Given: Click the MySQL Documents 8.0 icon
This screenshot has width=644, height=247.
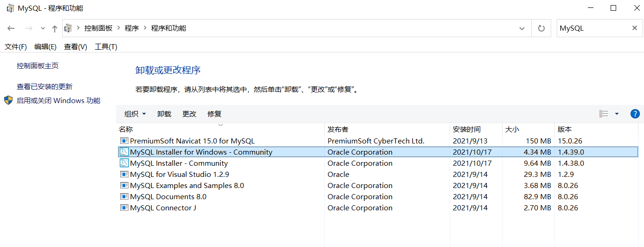Looking at the screenshot, I should (x=124, y=196).
